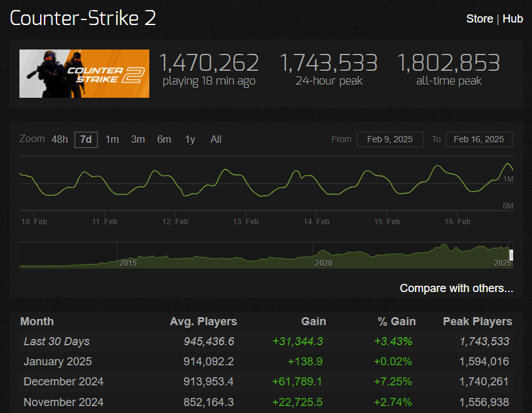
Task: Click peak players value 1,740,261
Action: point(484,382)
